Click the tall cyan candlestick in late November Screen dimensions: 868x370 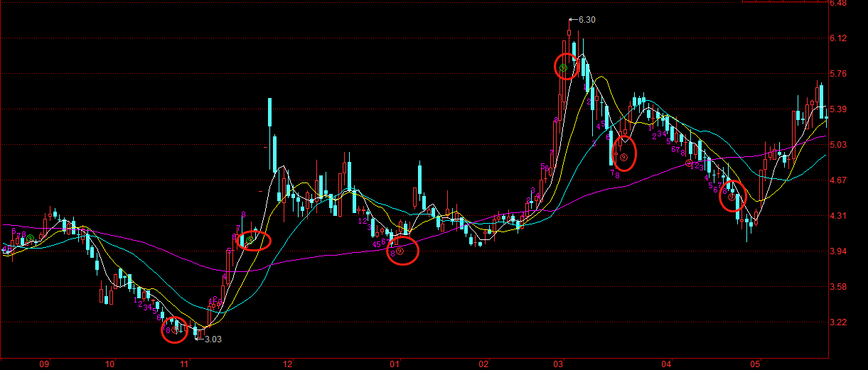click(270, 114)
